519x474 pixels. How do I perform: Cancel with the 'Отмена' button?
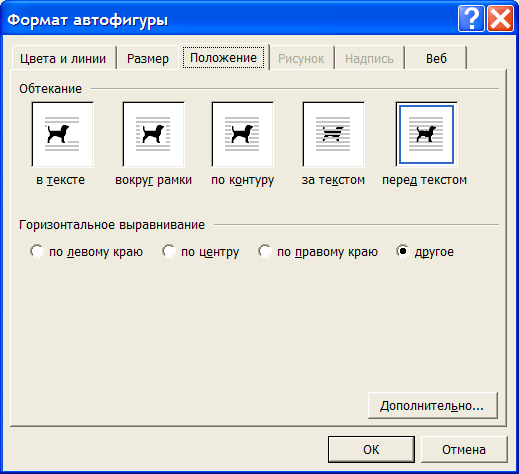(464, 449)
